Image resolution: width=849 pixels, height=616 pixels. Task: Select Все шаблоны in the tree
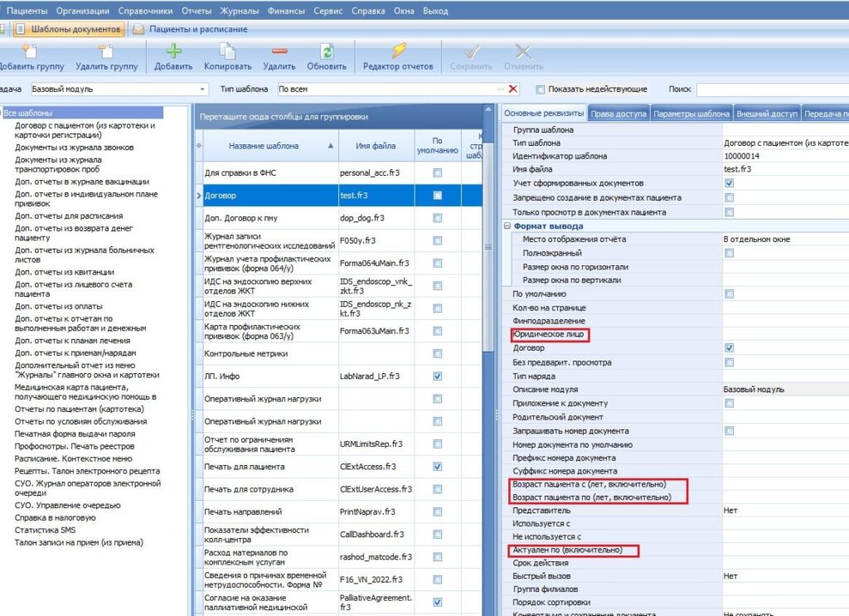[x=82, y=113]
